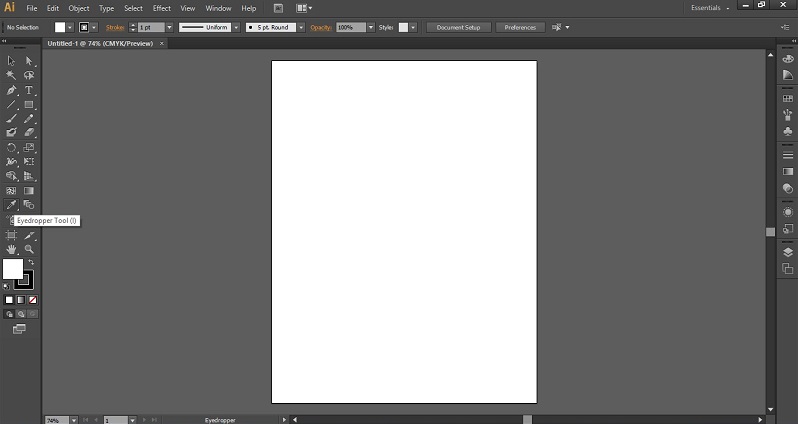Pick the Eyedropper tool
The height and width of the screenshot is (424, 798).
coord(11,205)
